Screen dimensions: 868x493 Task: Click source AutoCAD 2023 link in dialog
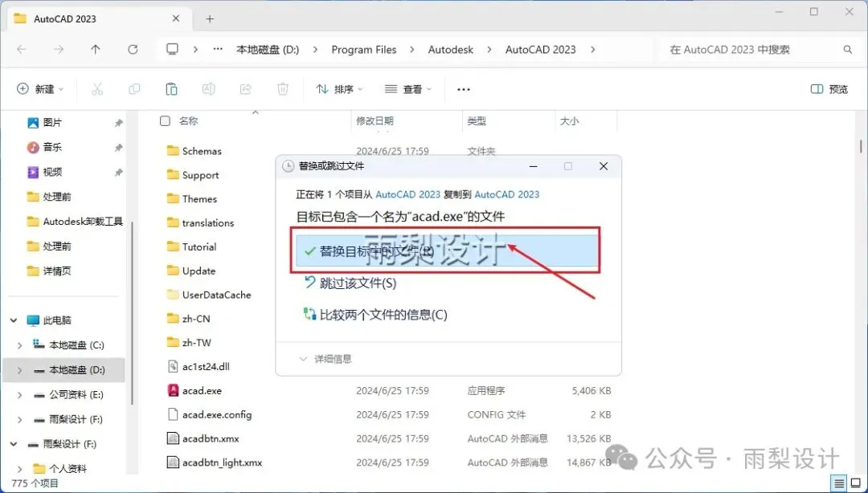[408, 194]
